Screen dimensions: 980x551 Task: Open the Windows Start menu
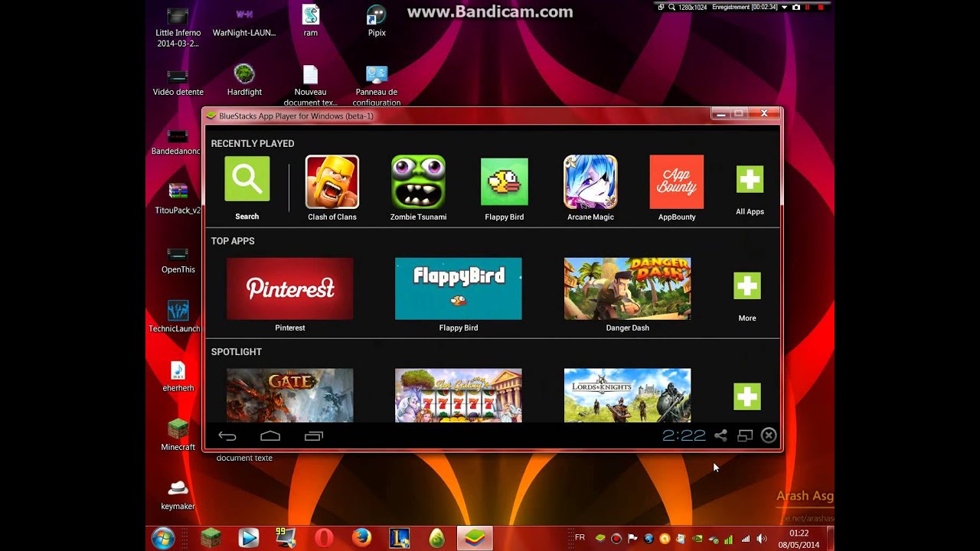162,538
